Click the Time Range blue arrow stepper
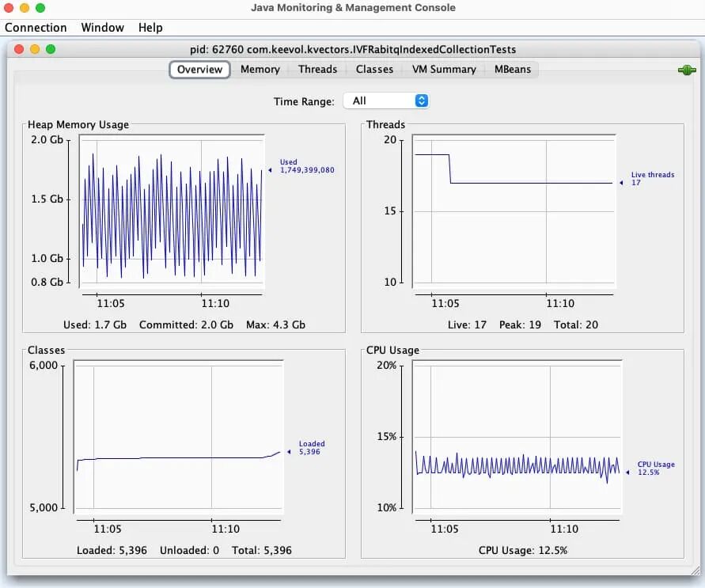705x588 pixels. click(421, 101)
